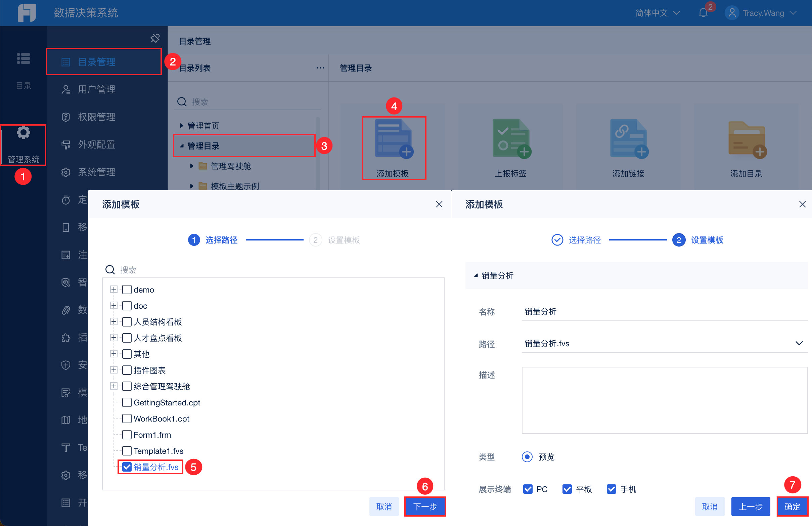812x526 pixels.
Task: Click the Add Directory (添加目录) folder icon
Action: tap(747, 139)
